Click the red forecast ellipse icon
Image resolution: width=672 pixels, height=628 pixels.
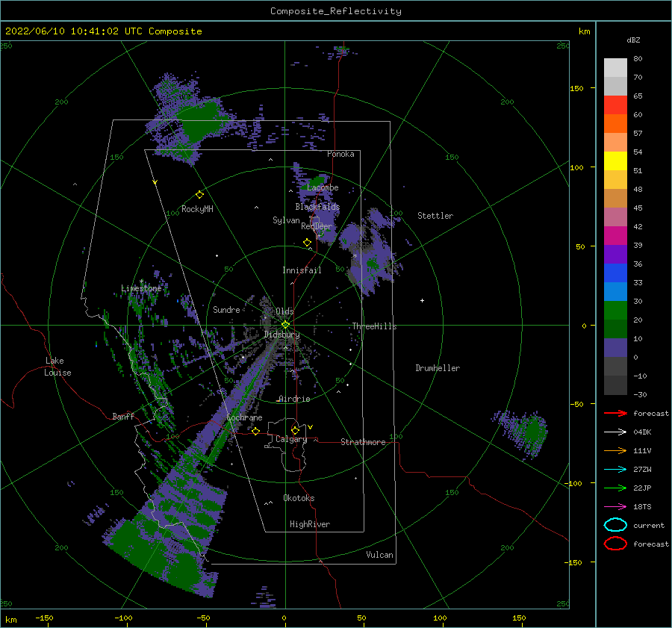click(615, 544)
